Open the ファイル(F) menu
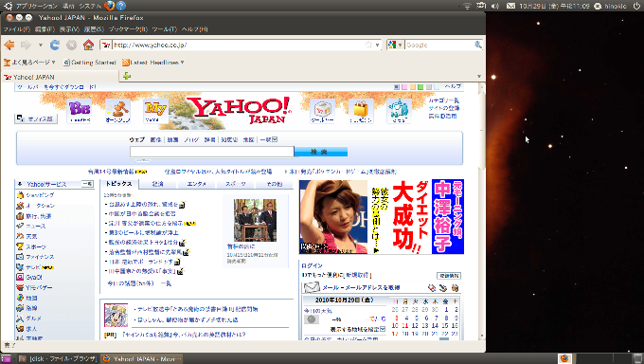This screenshot has width=644, height=364. tap(16, 29)
